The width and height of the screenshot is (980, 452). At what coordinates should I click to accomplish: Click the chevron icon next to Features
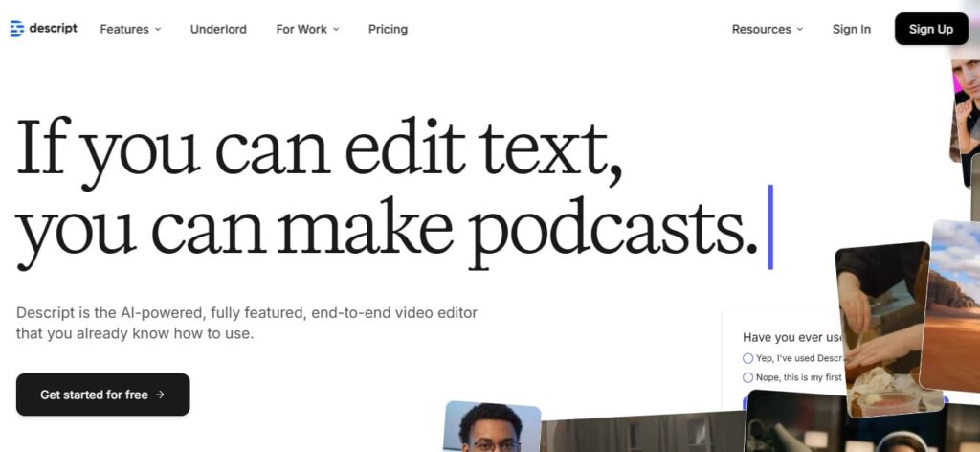[x=158, y=30]
